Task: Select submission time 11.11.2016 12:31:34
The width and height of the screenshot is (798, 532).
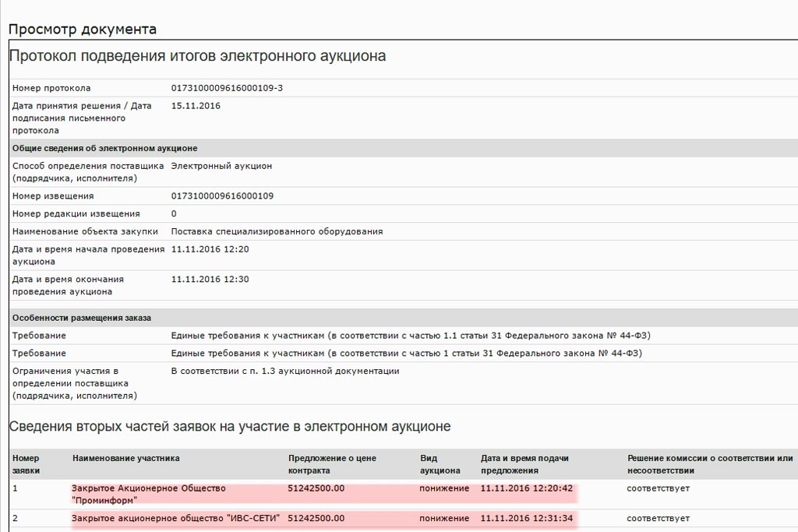Action: (526, 518)
